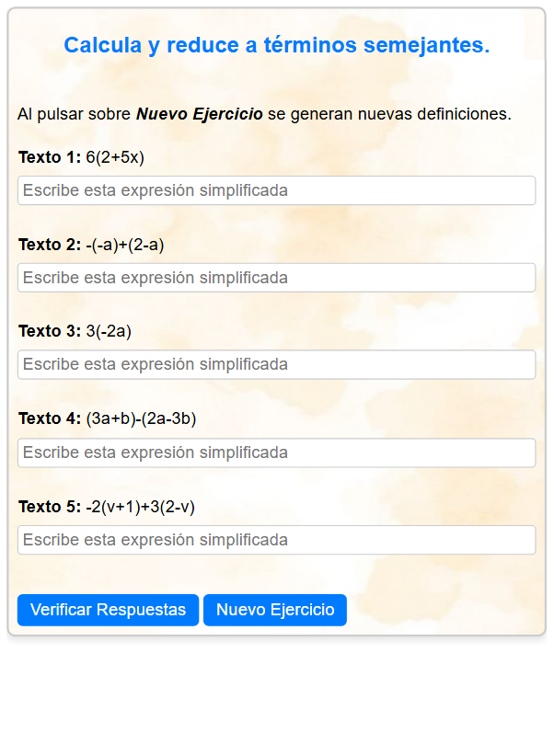Click the Texto 4 label
This screenshot has height=756, width=554.
pos(50,418)
